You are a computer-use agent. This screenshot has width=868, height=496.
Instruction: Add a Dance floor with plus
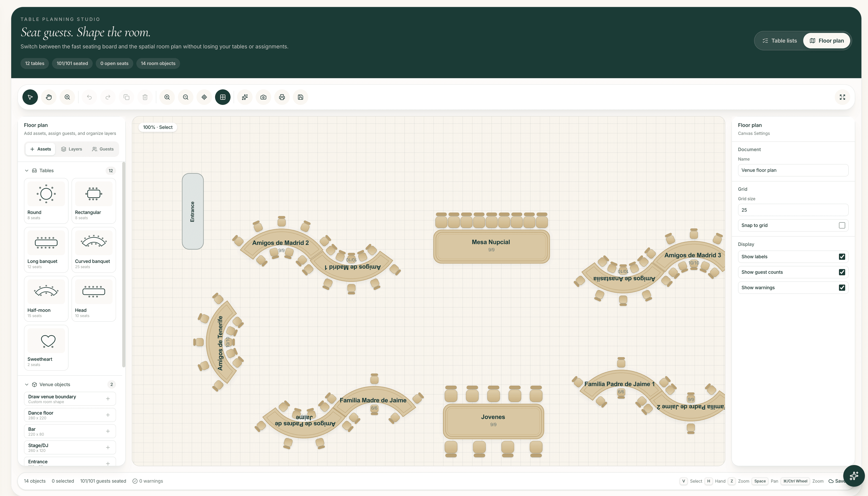click(x=108, y=415)
